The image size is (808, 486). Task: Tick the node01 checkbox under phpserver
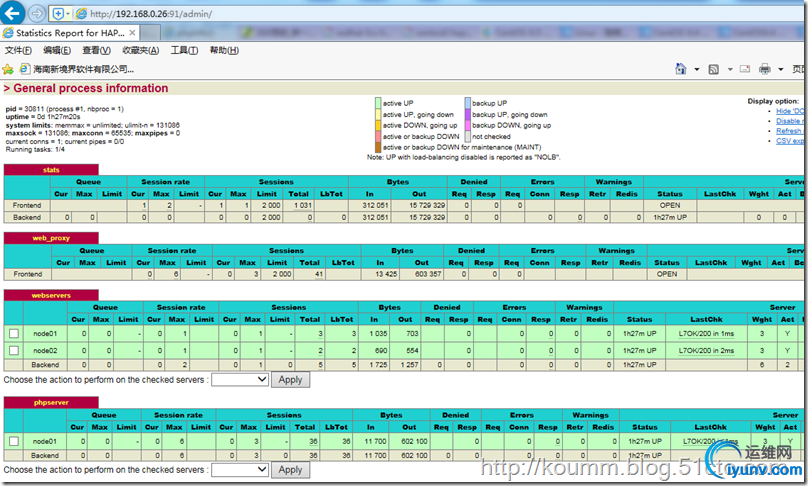[13, 440]
